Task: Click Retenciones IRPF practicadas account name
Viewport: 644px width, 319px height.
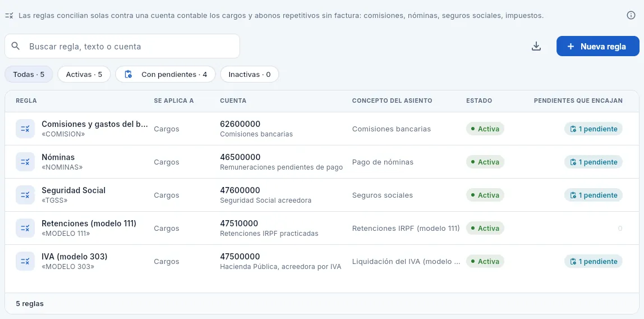Action: [269, 234]
